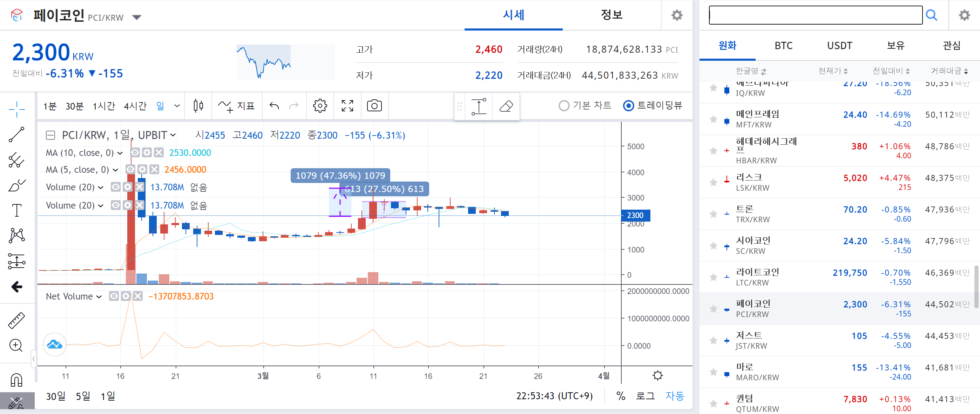Open the BTC market tab

point(783,46)
